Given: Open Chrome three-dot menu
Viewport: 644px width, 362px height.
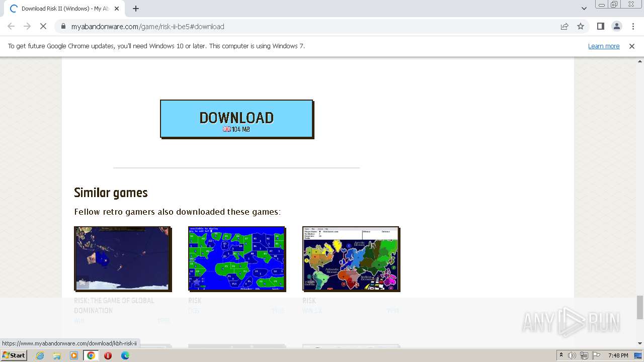Looking at the screenshot, I should [x=633, y=26].
